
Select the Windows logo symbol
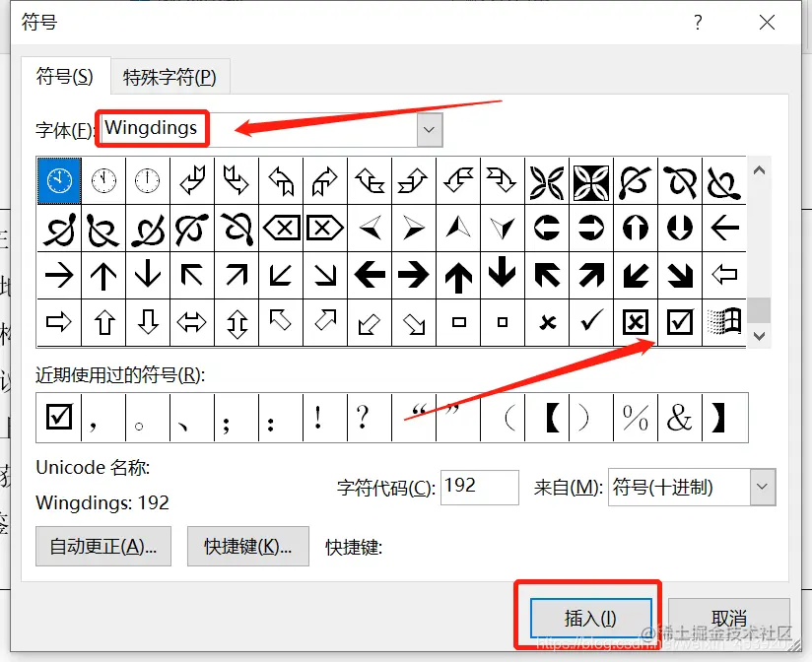tap(724, 323)
